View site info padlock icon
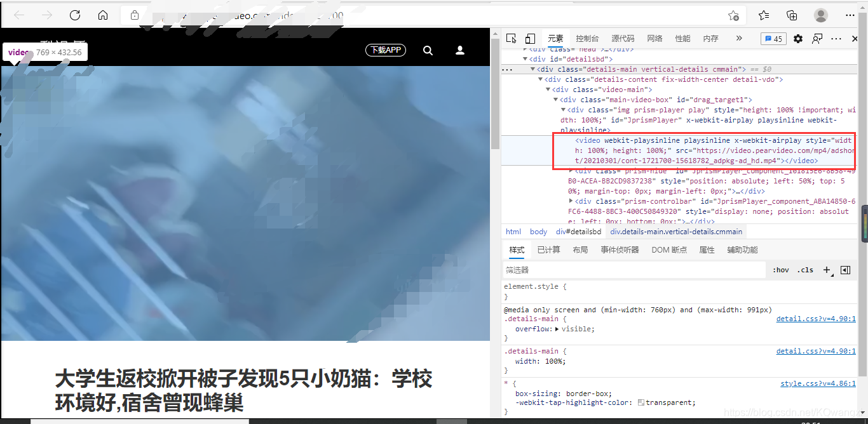This screenshot has width=868, height=424. (x=134, y=15)
